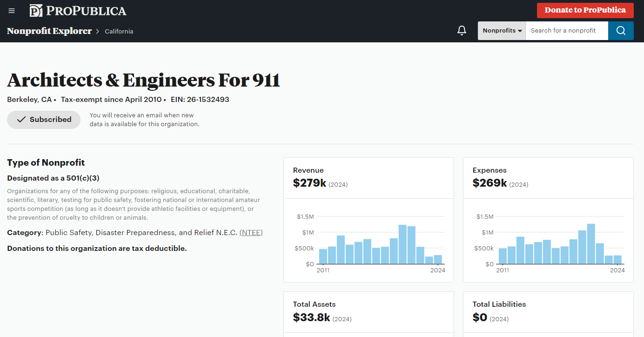Click the Architects & Engineers For 911 heading
Image resolution: width=644 pixels, height=337 pixels.
pyautogui.click(x=143, y=80)
